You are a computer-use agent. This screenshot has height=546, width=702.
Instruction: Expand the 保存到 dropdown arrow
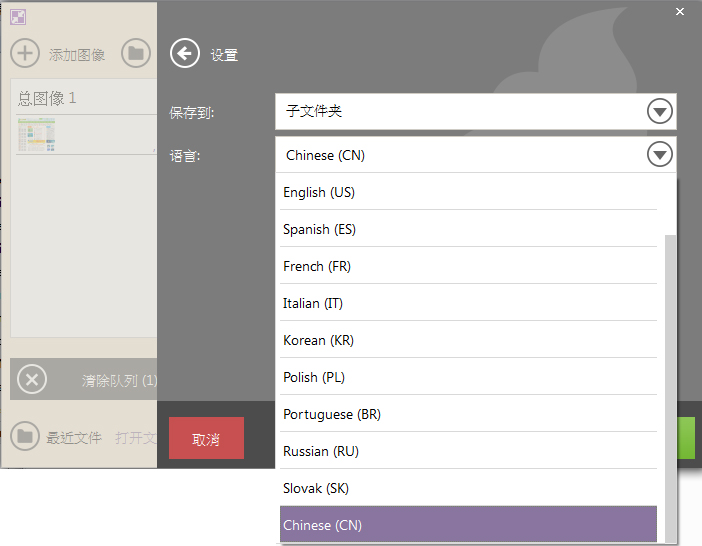point(659,111)
